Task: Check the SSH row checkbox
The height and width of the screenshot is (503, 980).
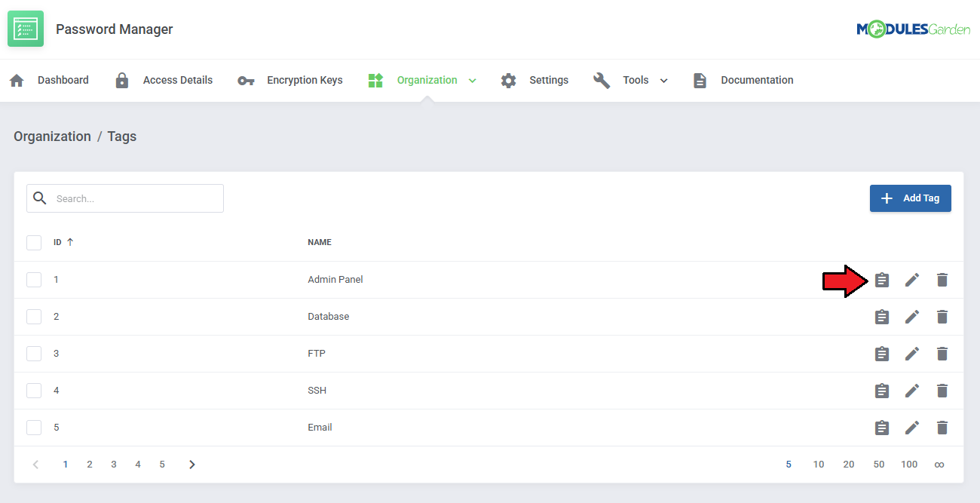Action: click(x=34, y=391)
